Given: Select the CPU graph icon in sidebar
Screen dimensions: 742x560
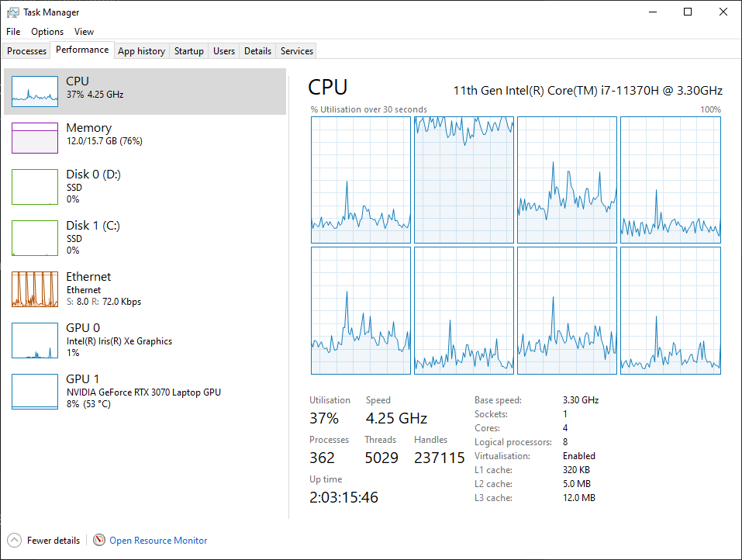Looking at the screenshot, I should click(35, 91).
